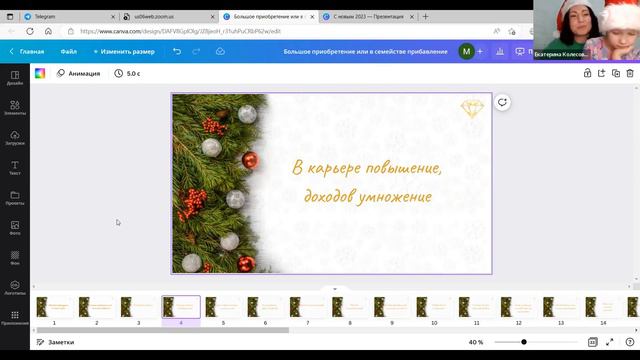This screenshot has height=360, width=640.
Task: Switch to the С новым 2023 Презентация tab
Action: pos(368,17)
